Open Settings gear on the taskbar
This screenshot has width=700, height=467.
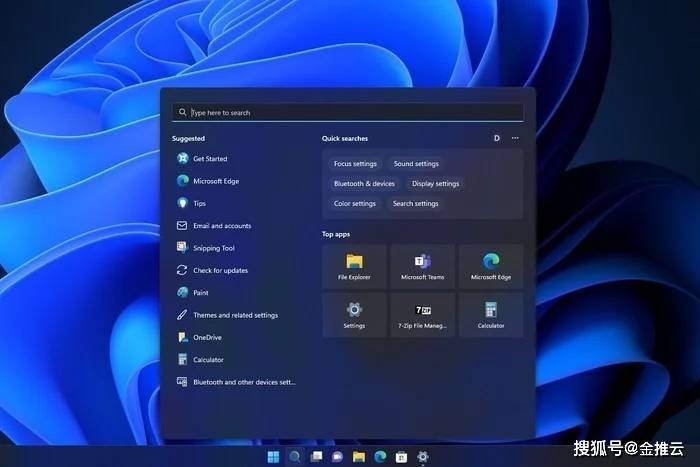click(423, 456)
